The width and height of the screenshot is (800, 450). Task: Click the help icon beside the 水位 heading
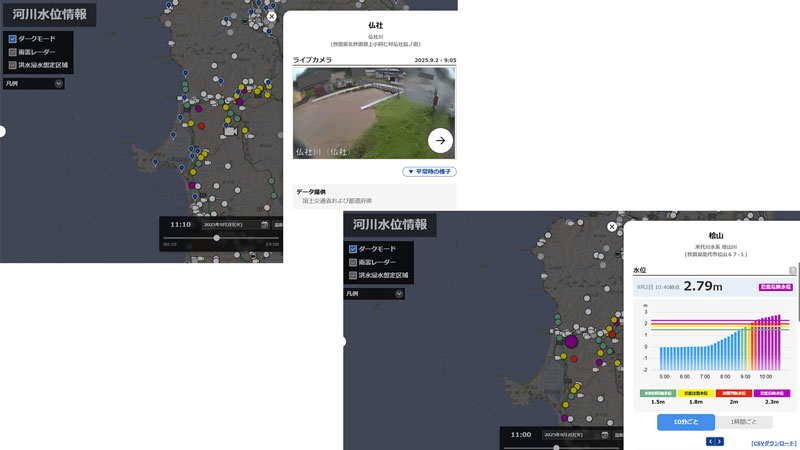click(x=792, y=270)
